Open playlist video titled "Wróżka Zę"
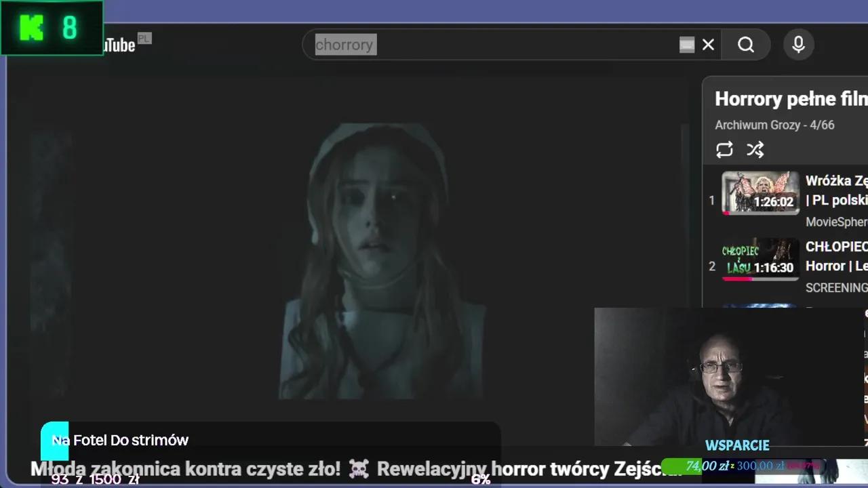 click(837, 190)
